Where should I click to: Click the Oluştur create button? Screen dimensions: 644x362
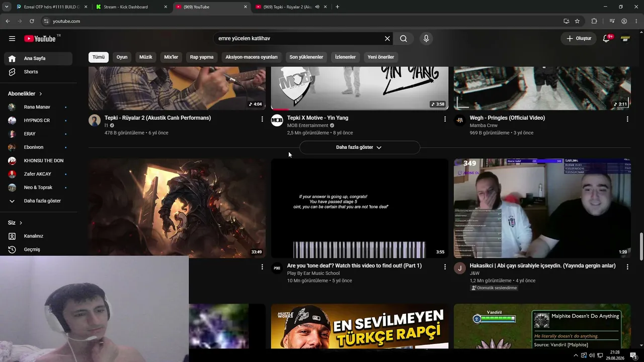tap(579, 39)
